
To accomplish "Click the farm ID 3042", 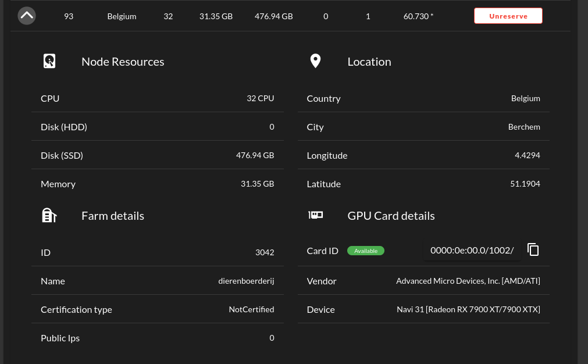I will (265, 252).
